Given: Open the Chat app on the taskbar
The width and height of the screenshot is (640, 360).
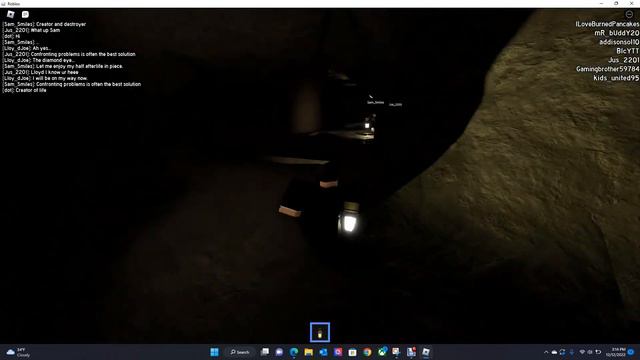Looking at the screenshot, I should 279,352.
